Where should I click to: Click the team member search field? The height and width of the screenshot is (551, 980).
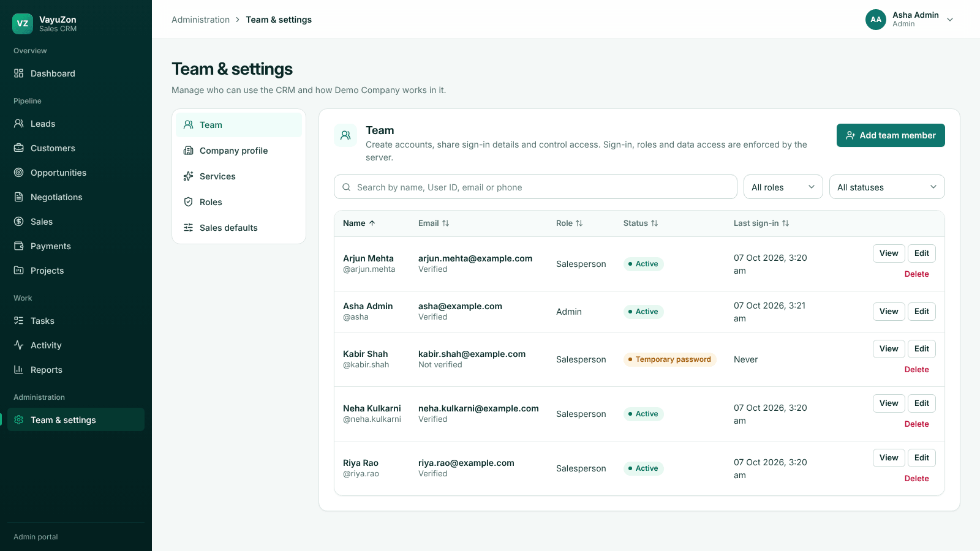535,187
